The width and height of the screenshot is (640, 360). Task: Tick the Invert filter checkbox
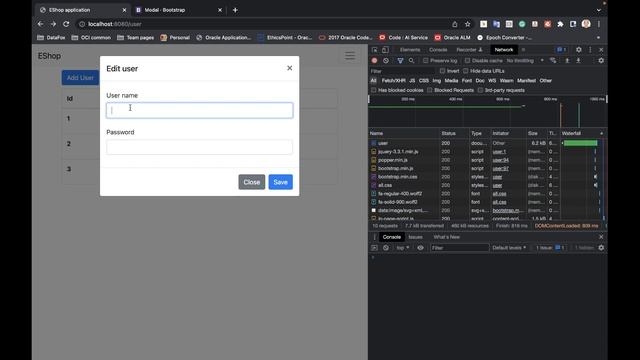442,71
